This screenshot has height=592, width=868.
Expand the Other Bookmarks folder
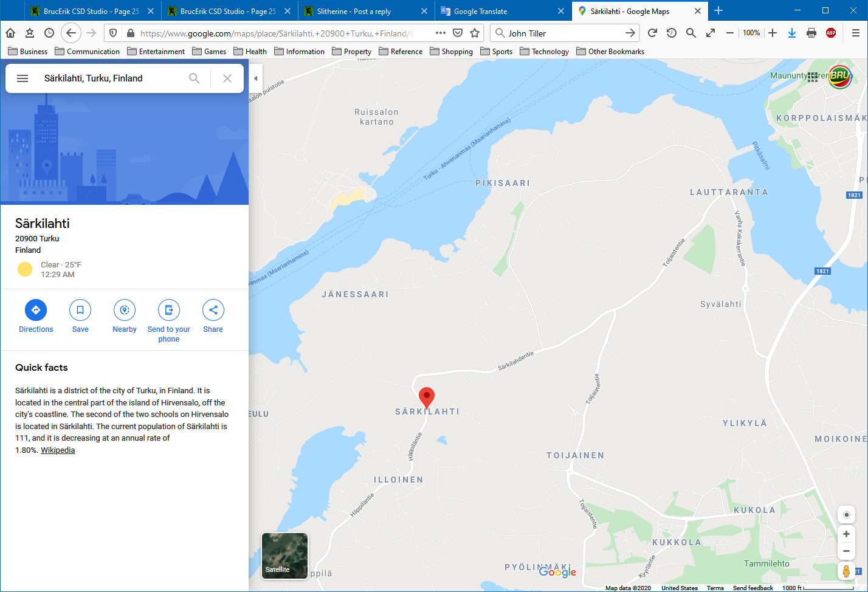pos(610,52)
